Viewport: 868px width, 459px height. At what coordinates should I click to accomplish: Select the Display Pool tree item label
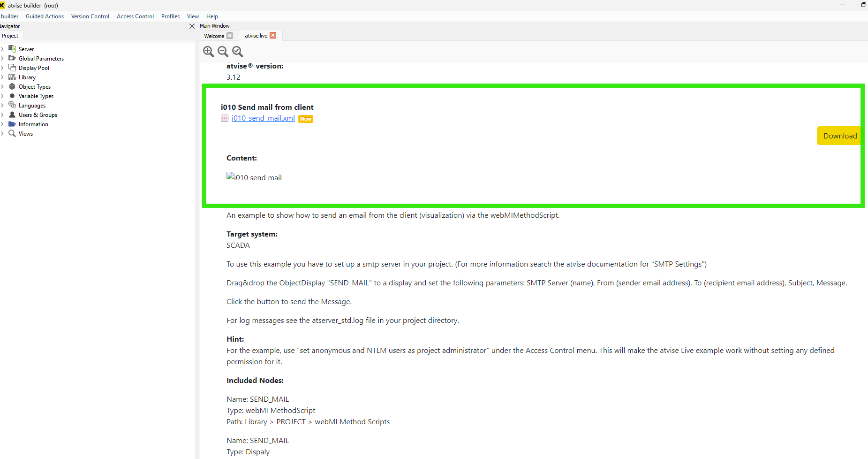tap(34, 68)
